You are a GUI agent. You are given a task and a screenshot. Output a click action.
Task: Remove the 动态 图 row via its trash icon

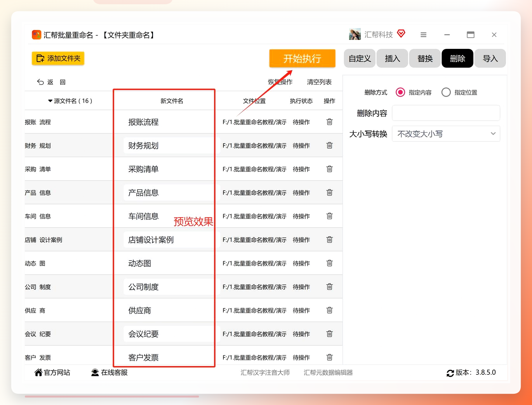(329, 263)
